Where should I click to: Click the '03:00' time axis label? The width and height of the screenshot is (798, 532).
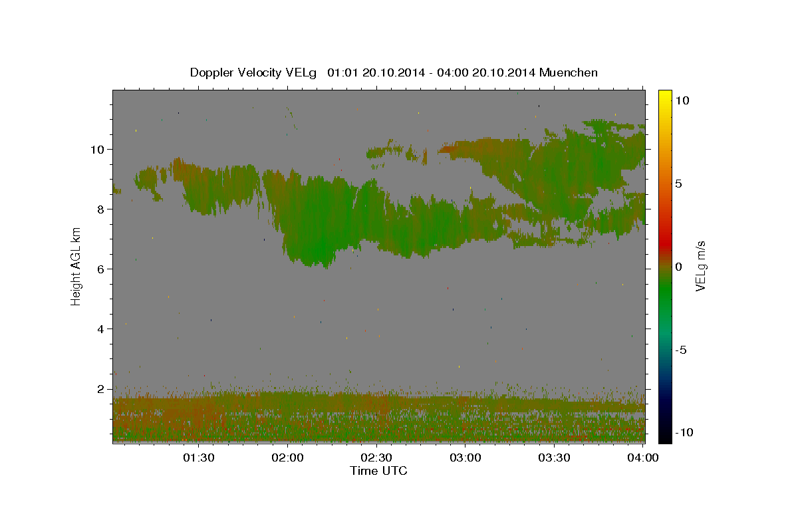coord(465,458)
